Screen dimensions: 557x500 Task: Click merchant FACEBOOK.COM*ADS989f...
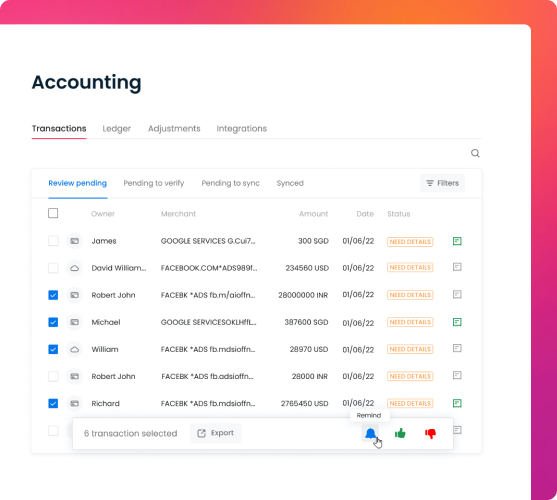click(209, 268)
